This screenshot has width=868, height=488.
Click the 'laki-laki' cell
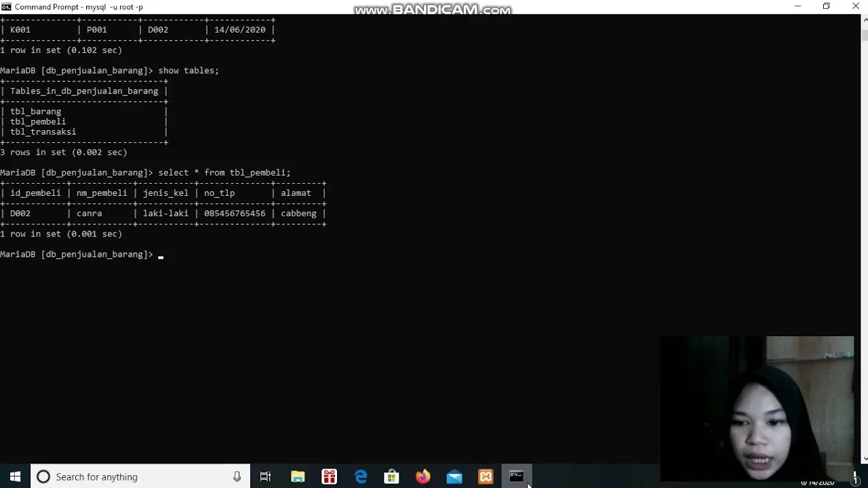[165, 213]
